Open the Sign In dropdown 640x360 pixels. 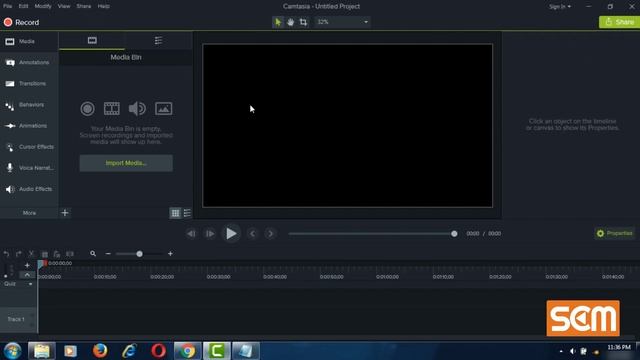(560, 7)
